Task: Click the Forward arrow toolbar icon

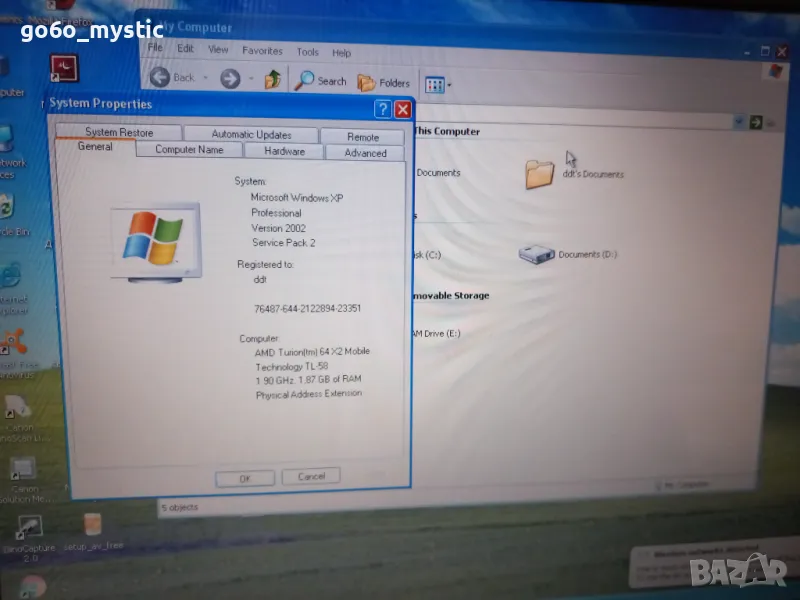Action: pos(230,78)
